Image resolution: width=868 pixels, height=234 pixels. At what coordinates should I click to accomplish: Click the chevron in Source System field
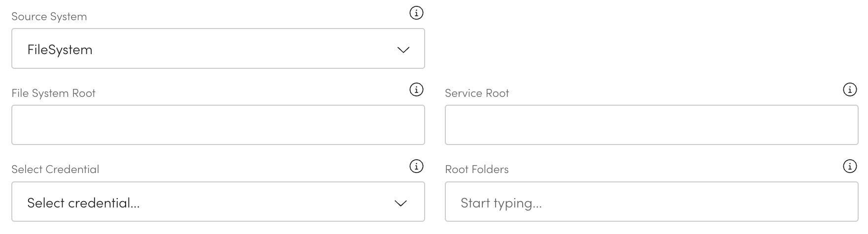[x=403, y=50]
